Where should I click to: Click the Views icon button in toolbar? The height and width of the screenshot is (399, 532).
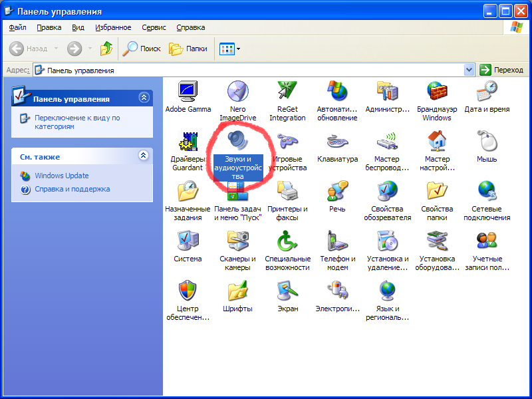pyautogui.click(x=227, y=49)
